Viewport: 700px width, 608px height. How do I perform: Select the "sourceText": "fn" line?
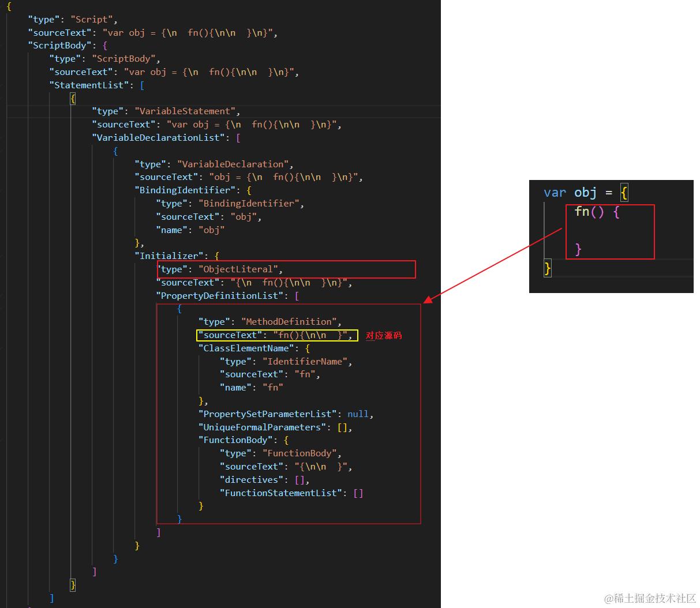[270, 375]
